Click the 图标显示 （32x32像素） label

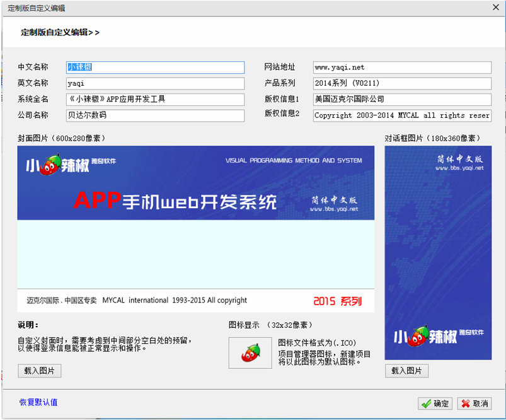click(x=270, y=325)
